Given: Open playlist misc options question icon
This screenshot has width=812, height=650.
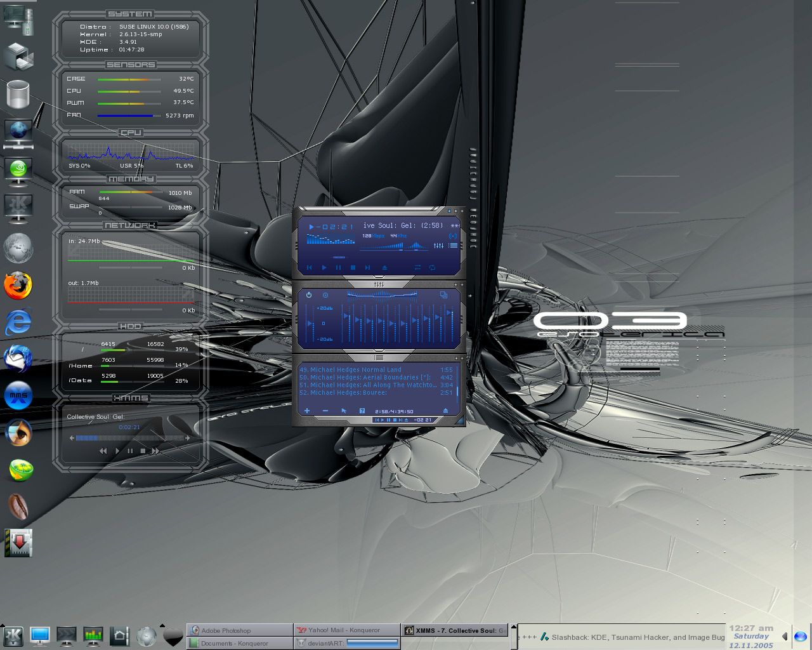Looking at the screenshot, I should pyautogui.click(x=362, y=411).
